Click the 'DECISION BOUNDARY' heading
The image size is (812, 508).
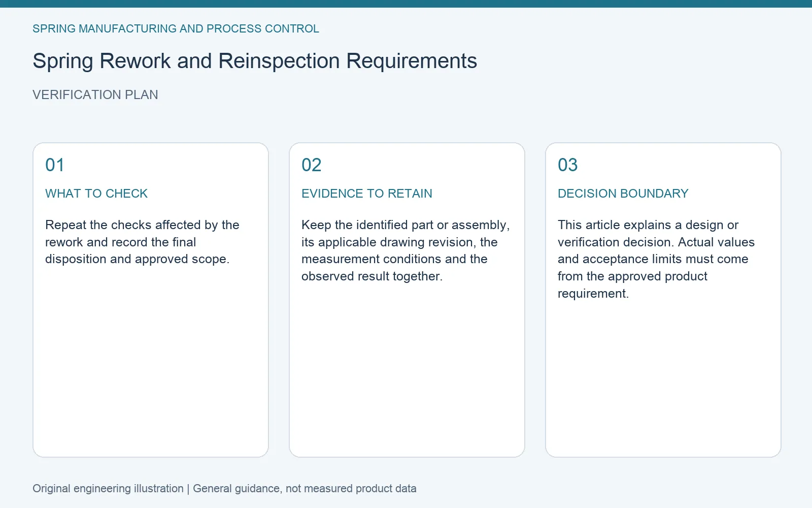[623, 194]
